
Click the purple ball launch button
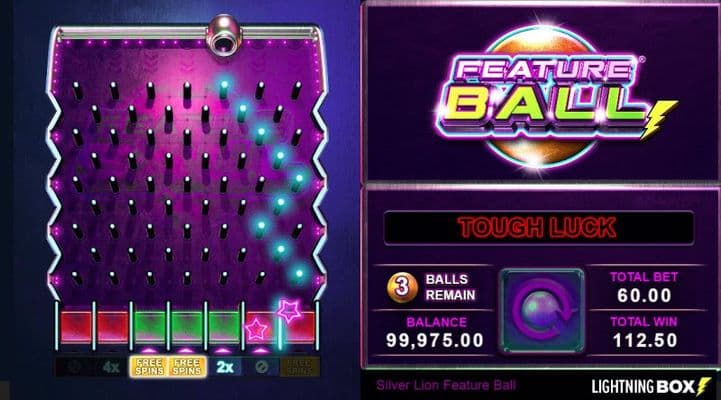click(x=542, y=311)
